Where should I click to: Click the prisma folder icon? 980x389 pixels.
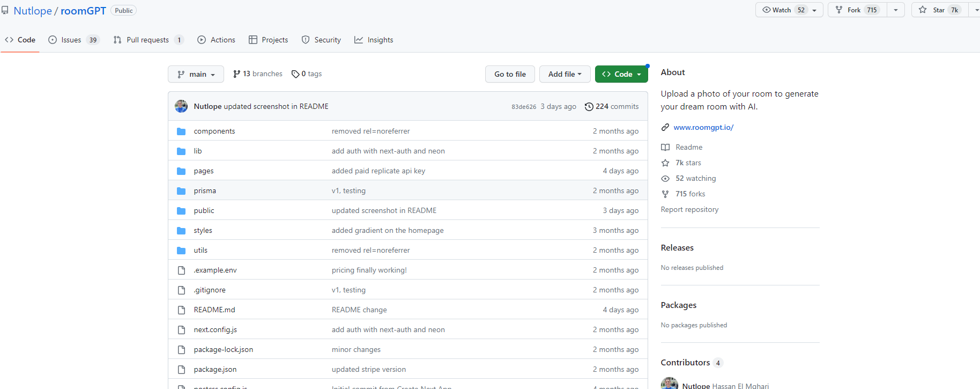click(181, 191)
